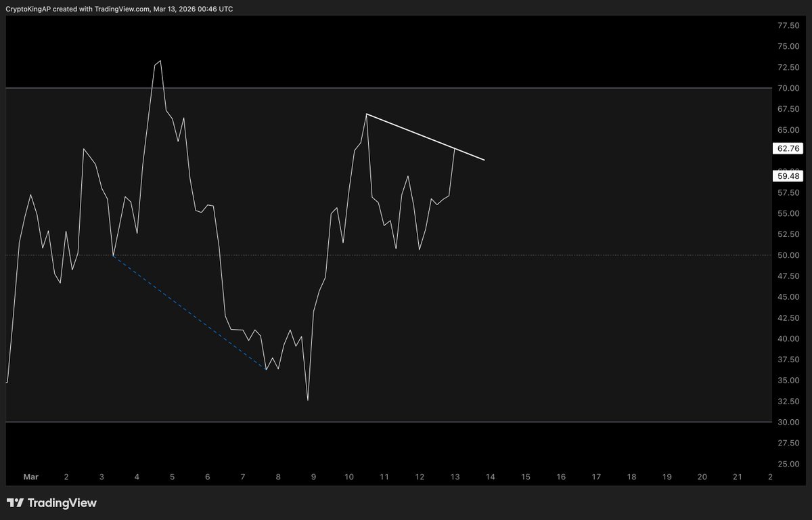Click date label 17 on time axis
The width and height of the screenshot is (812, 520).
pos(596,477)
